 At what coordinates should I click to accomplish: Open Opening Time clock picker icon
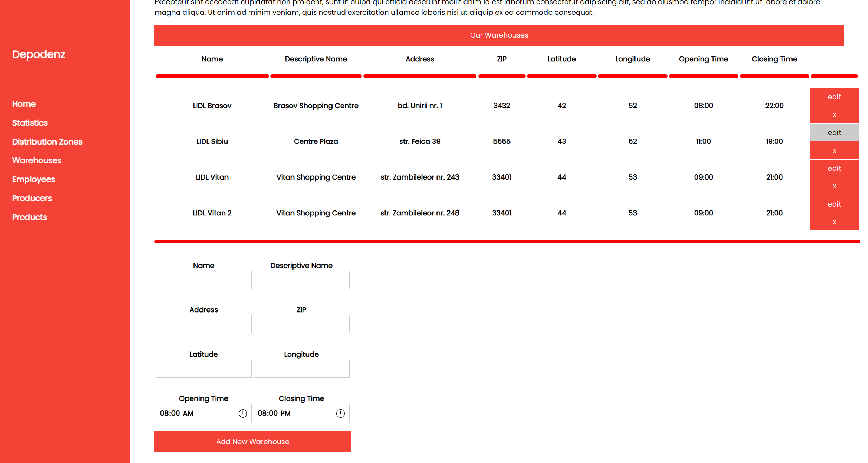243,413
